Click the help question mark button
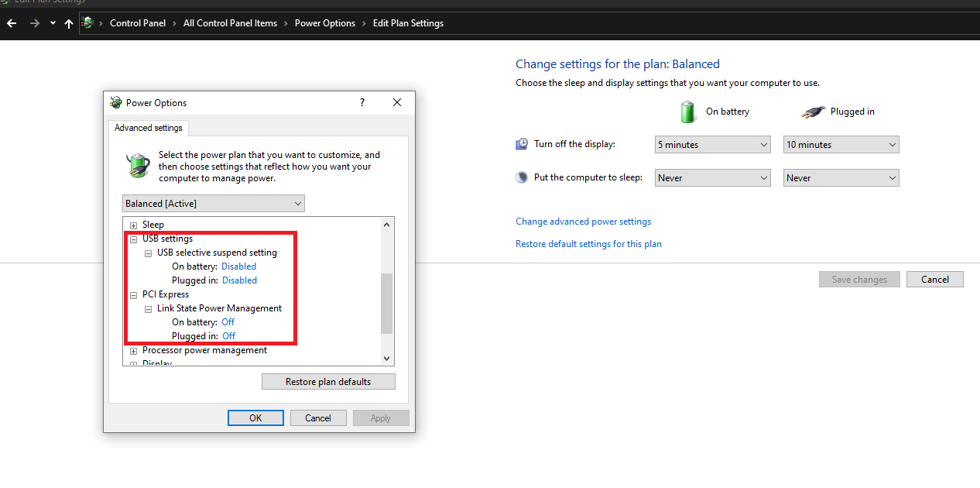The height and width of the screenshot is (488, 980). click(x=362, y=102)
